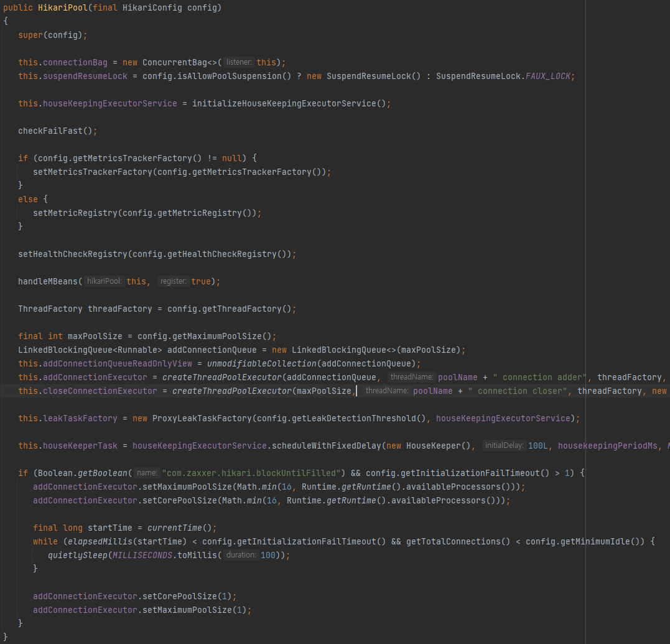Click the currentTime() call
This screenshot has height=644, width=670.
pos(179,528)
